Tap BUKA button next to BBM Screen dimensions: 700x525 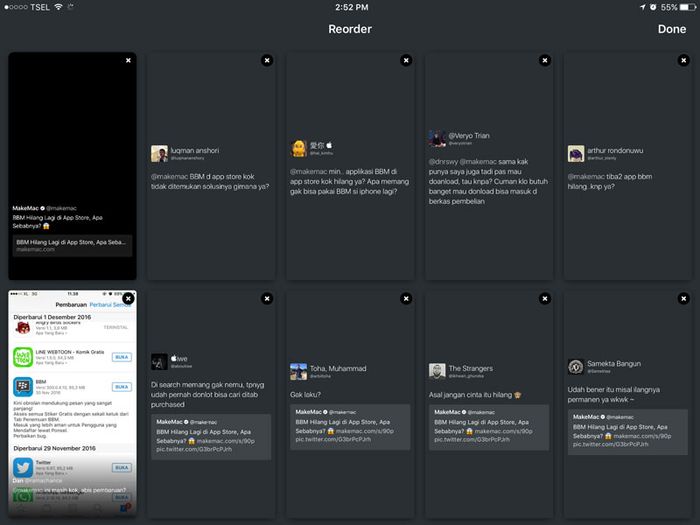[x=122, y=387]
